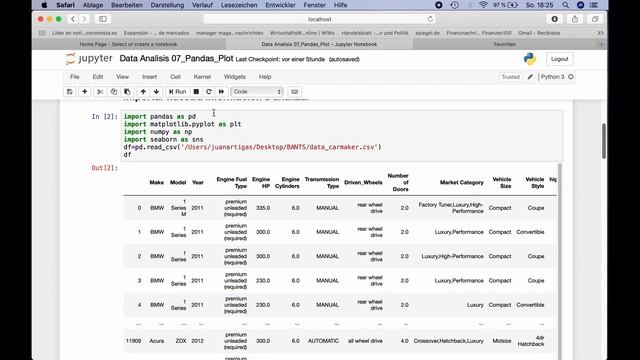Reload the page with the refresh icon
The width and height of the screenshot is (640, 360).
pos(430,19)
